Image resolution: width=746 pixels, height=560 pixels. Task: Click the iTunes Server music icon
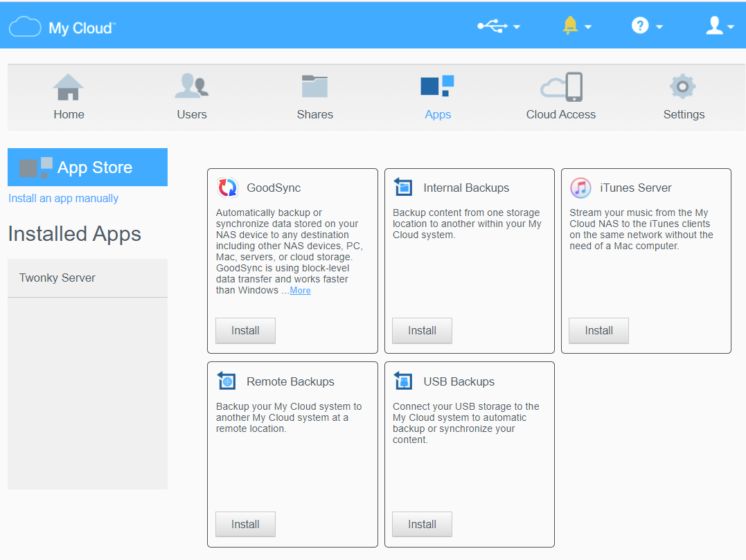pos(580,188)
